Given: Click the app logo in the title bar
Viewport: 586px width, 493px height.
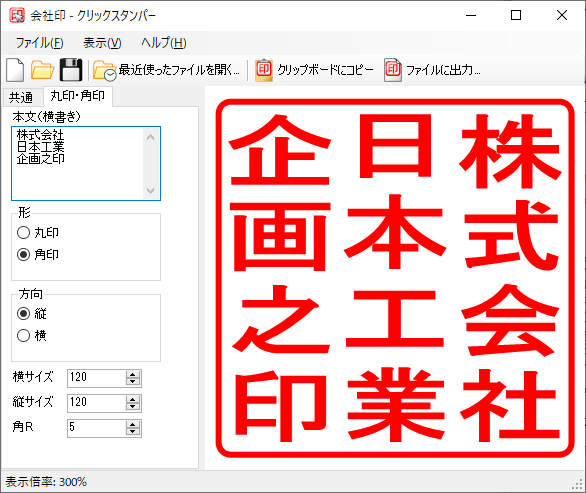Looking at the screenshot, I should coord(17,15).
